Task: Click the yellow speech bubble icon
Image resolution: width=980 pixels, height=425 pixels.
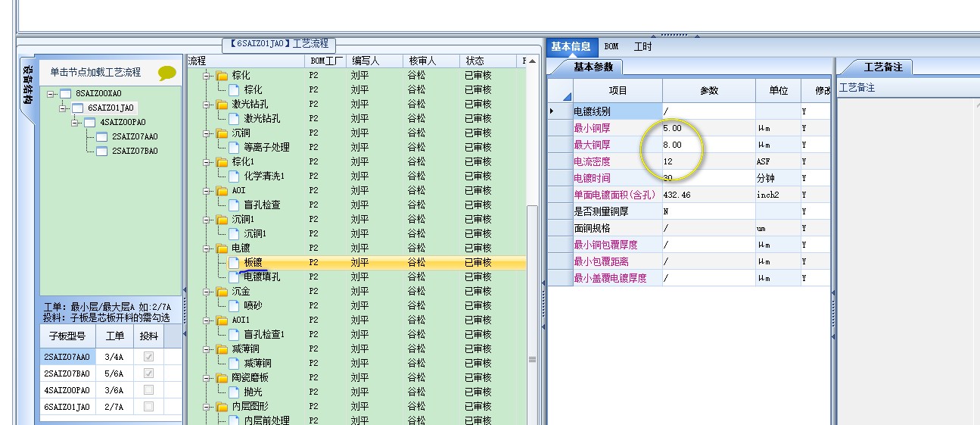Action: (167, 73)
